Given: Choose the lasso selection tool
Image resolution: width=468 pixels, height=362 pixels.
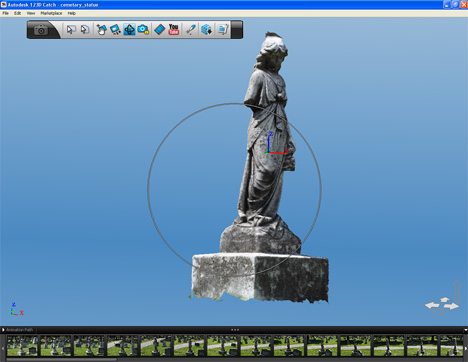Looking at the screenshot, I should pyautogui.click(x=85, y=29).
